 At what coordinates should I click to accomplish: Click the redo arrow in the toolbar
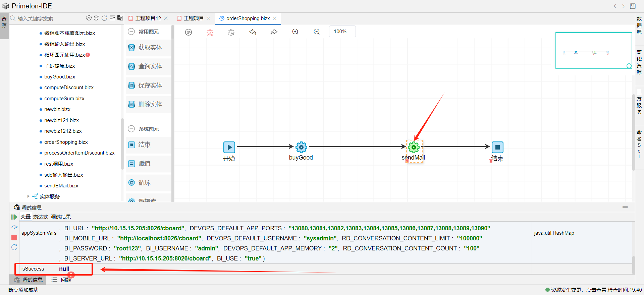274,32
